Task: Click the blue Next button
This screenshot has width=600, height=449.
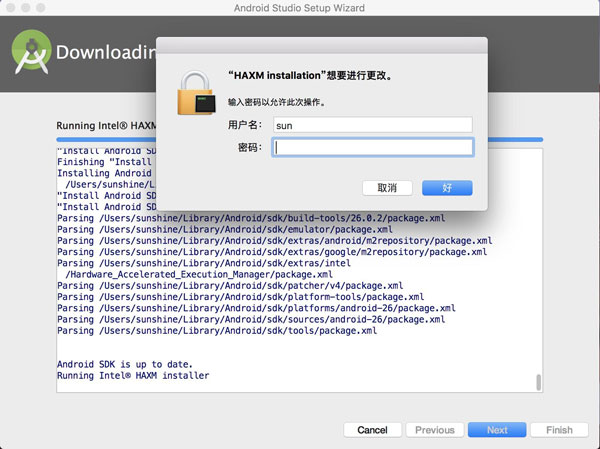Action: point(497,430)
